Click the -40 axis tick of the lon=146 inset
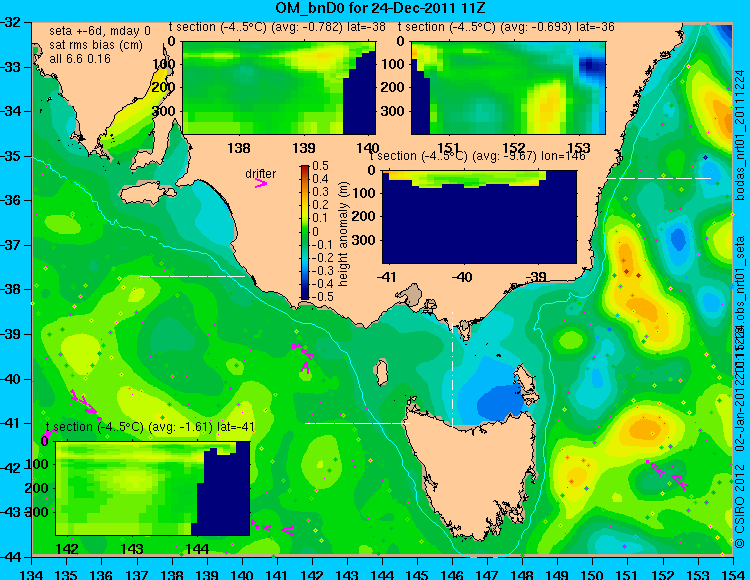 coord(462,277)
